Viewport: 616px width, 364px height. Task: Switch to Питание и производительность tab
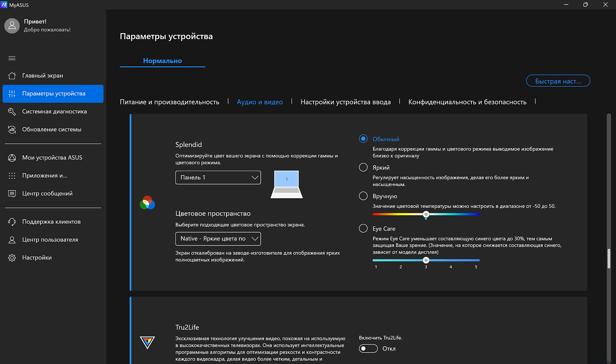pos(169,102)
